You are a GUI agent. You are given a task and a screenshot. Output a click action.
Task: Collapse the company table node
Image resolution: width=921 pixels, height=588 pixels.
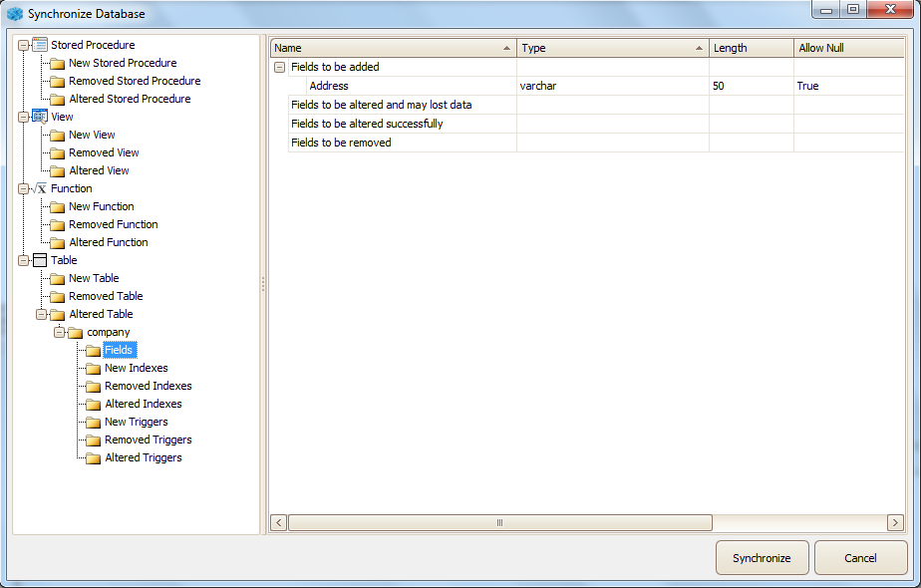(60, 333)
